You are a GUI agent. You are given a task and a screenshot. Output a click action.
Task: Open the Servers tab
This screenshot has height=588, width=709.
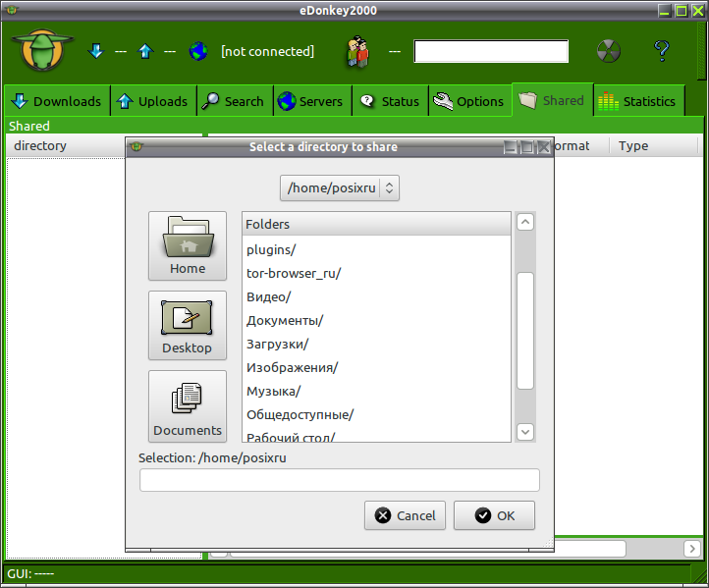(312, 101)
